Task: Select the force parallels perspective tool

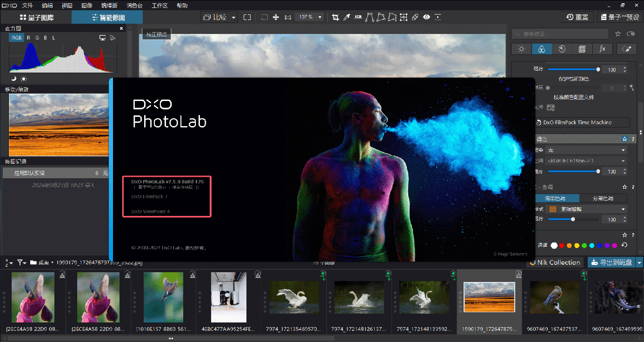Action: pyautogui.click(x=370, y=17)
